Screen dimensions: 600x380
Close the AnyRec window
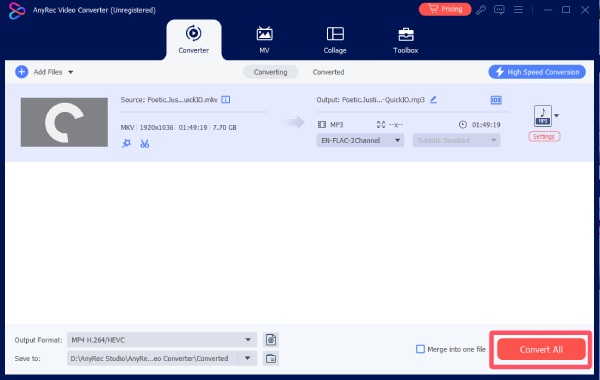585,10
